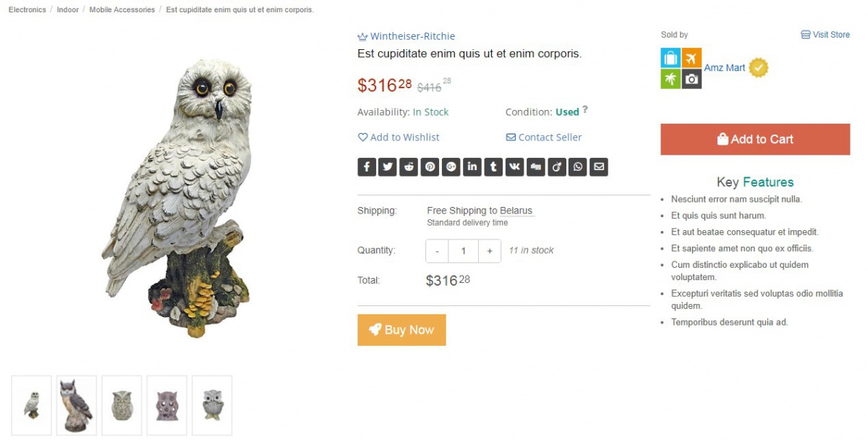Share product on LinkedIn
This screenshot has width=868, height=440.
(472, 167)
